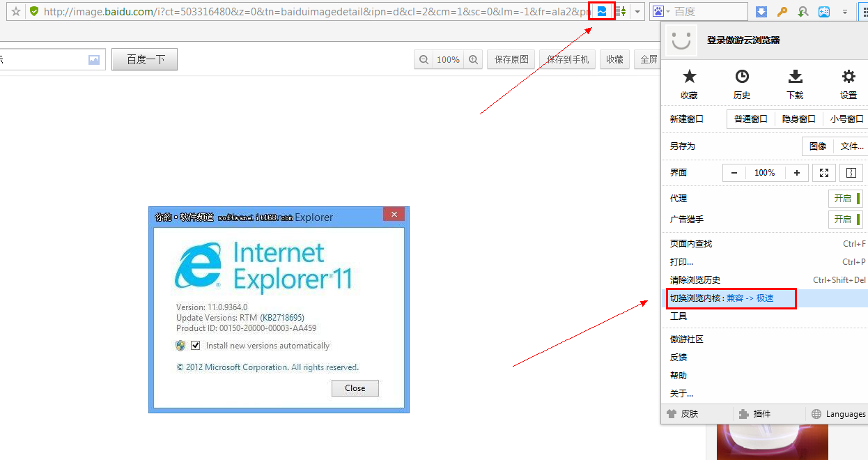This screenshot has width=868, height=460.
Task: Select 清除浏览历史 menu item
Action: (x=764, y=280)
